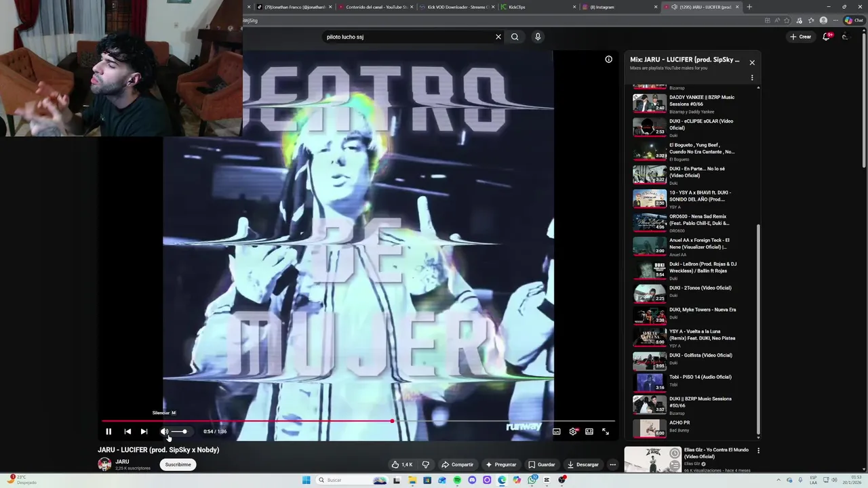Start voice search with the microphone icon

coord(538,37)
